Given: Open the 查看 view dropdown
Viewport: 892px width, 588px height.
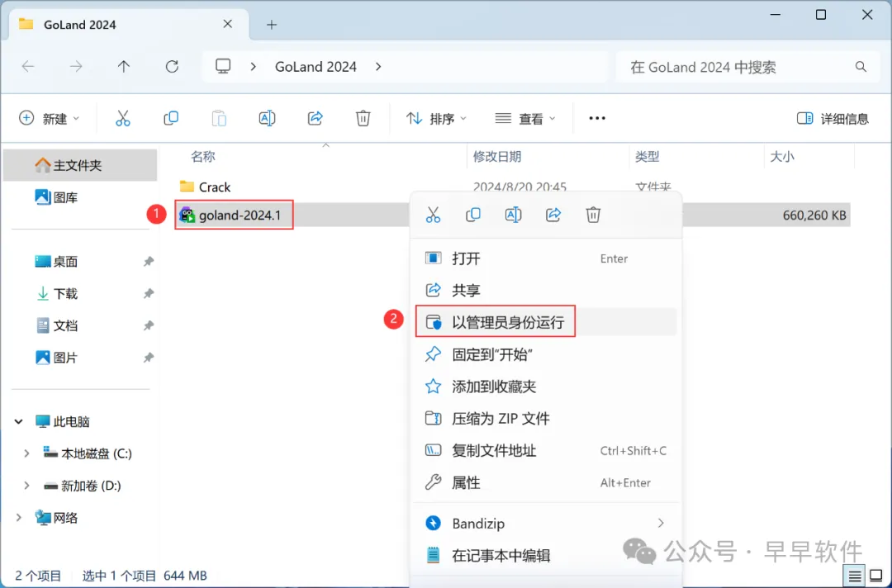Looking at the screenshot, I should tap(525, 118).
